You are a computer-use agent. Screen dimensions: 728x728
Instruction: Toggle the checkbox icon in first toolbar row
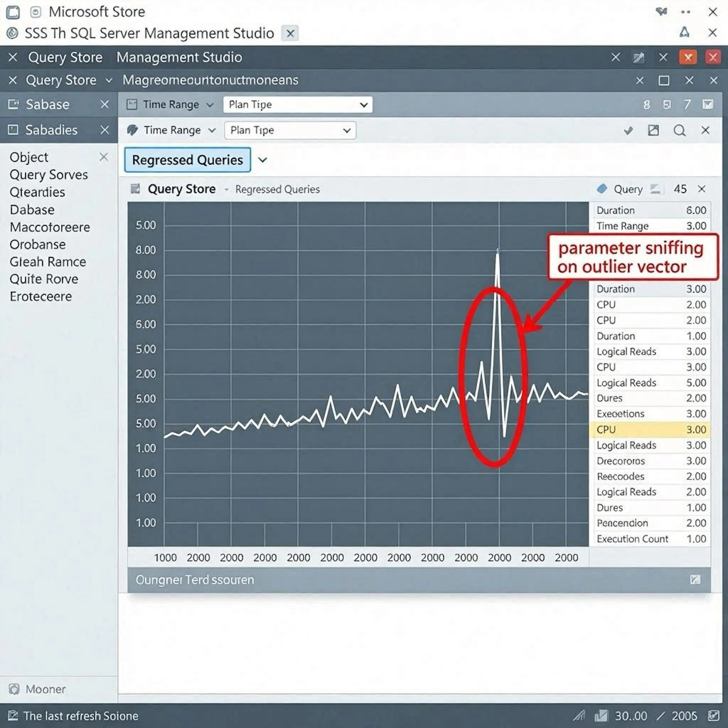[x=708, y=105]
